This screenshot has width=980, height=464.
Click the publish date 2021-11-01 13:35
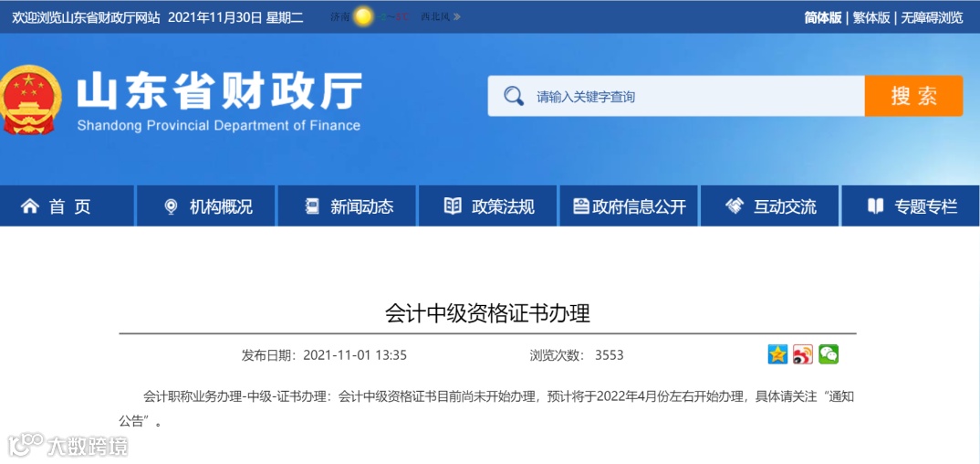coord(355,356)
